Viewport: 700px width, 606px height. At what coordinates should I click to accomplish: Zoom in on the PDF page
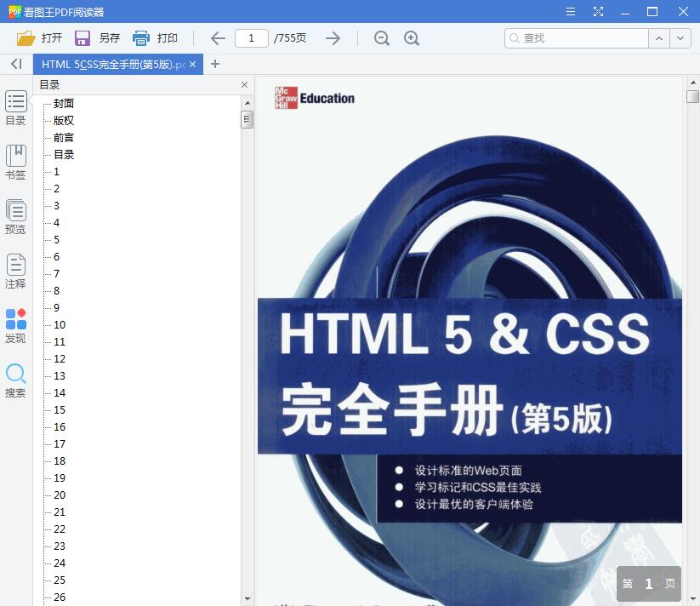click(412, 37)
